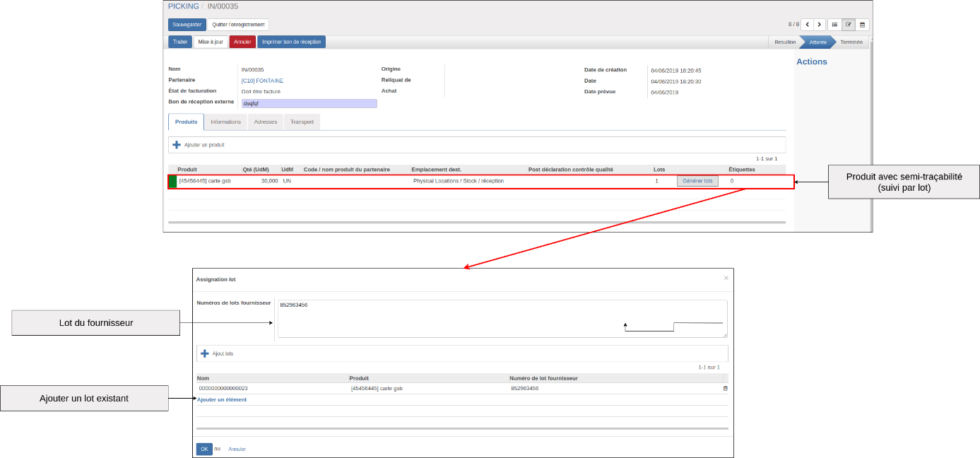The width and height of the screenshot is (980, 458).
Task: Click the lot name 0000000000000023
Action: pyautogui.click(x=223, y=388)
